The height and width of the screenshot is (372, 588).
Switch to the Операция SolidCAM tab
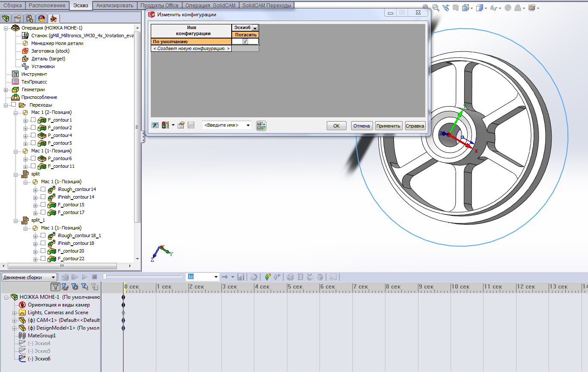pyautogui.click(x=210, y=5)
